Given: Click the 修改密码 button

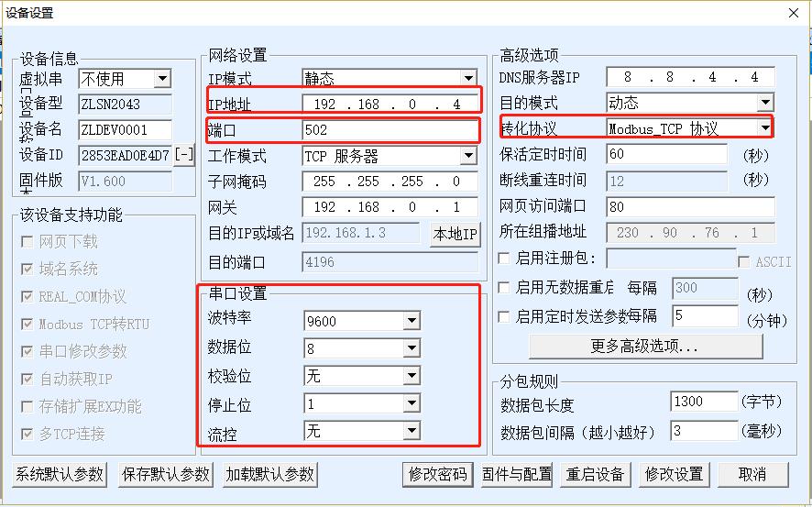Looking at the screenshot, I should (x=437, y=474).
